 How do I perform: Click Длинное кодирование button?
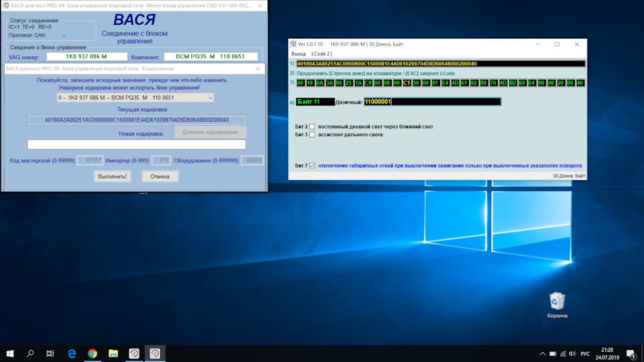click(210, 132)
